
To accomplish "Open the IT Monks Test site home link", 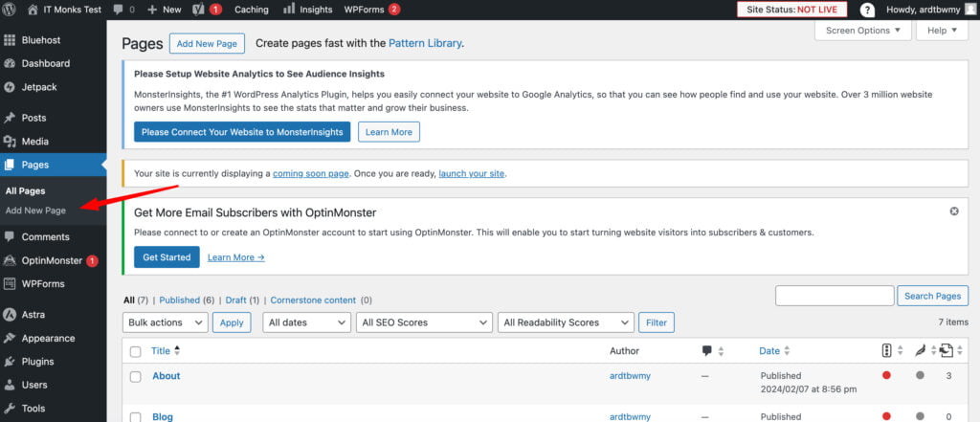I will point(64,10).
